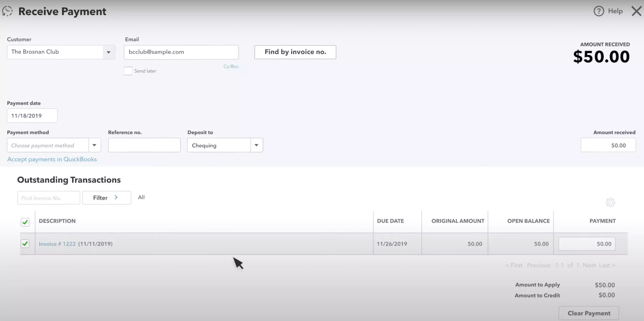
Task: Uncheck the select-all transactions header checkbox
Action: click(25, 222)
